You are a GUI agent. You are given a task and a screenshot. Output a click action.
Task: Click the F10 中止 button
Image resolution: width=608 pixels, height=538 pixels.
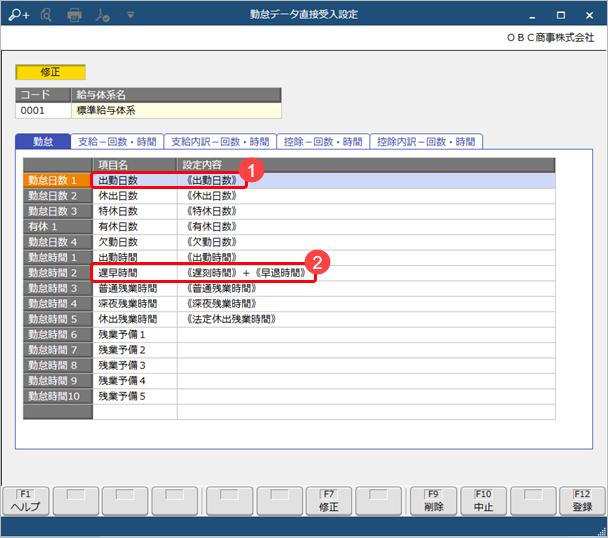(483, 500)
